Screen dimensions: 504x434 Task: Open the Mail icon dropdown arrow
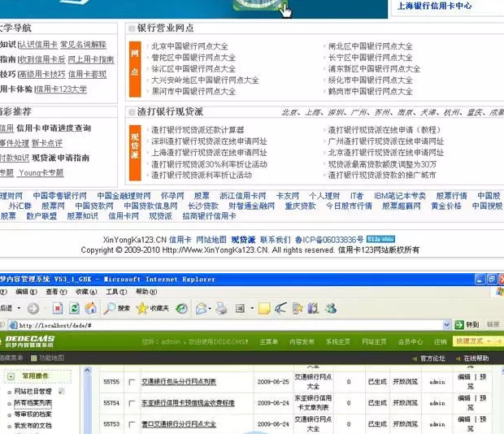(x=210, y=309)
